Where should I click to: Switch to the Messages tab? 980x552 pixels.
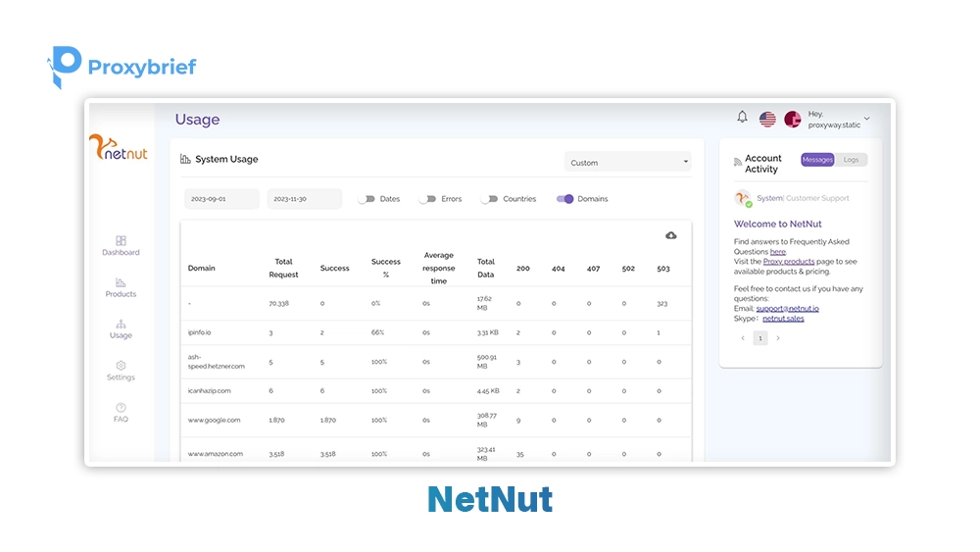[817, 160]
